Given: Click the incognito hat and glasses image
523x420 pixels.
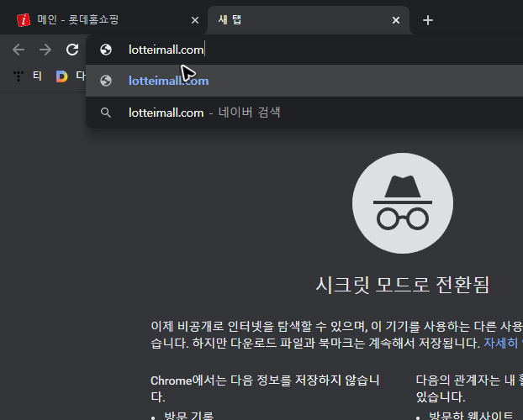Looking at the screenshot, I should point(403,203).
